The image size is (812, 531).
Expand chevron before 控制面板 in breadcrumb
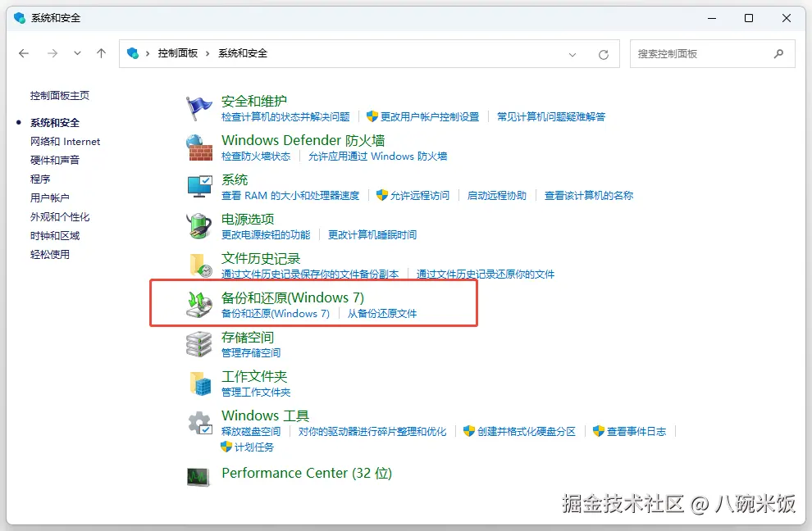coord(148,53)
